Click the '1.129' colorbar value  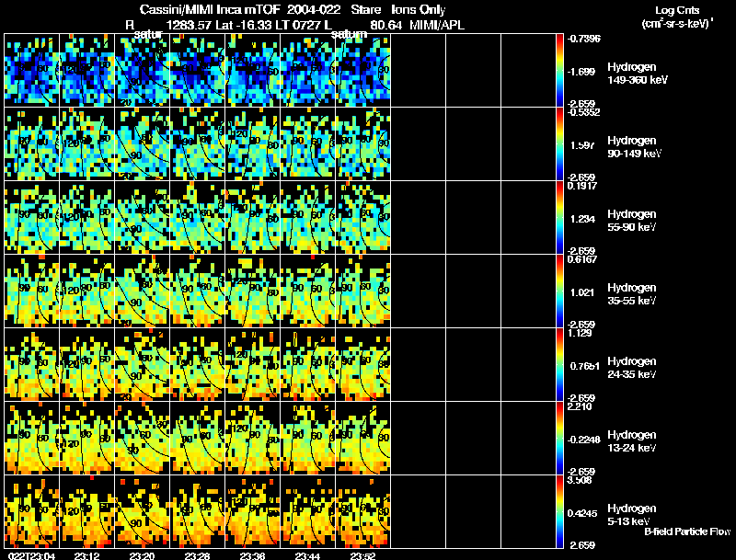(581, 333)
